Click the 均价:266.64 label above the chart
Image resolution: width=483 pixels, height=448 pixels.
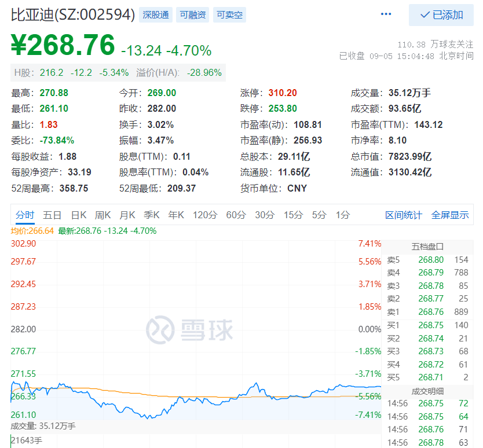[32, 231]
